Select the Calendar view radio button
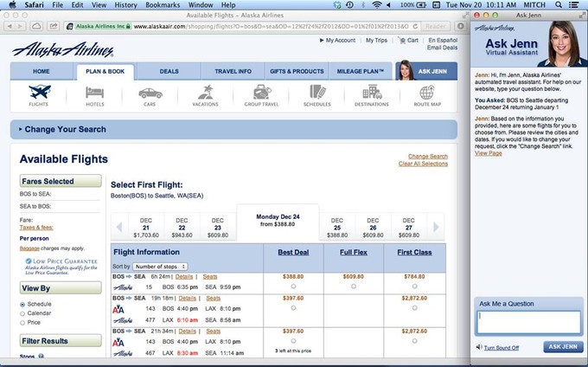This screenshot has width=588, height=367. (22, 313)
